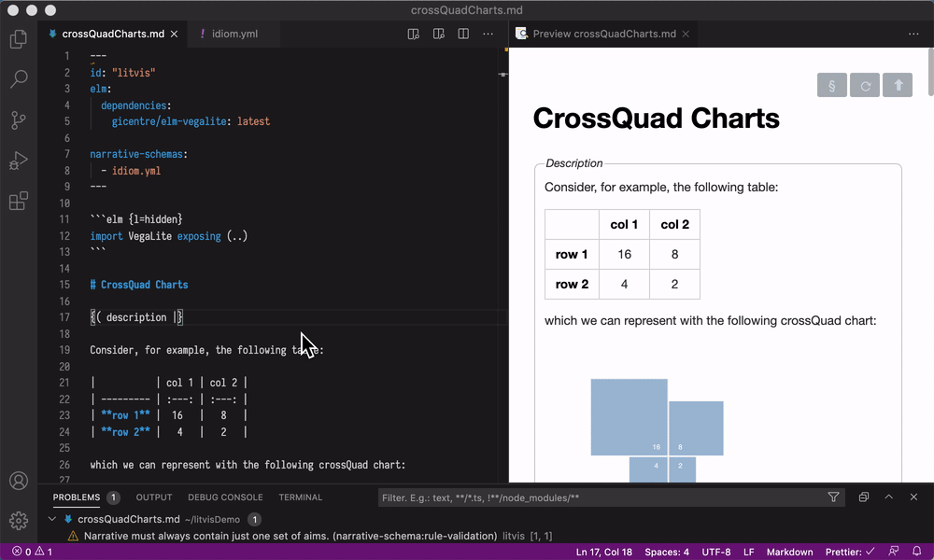This screenshot has height=560, width=934.
Task: Collapse crossQuadCharts.md problems group
Action: [52, 519]
